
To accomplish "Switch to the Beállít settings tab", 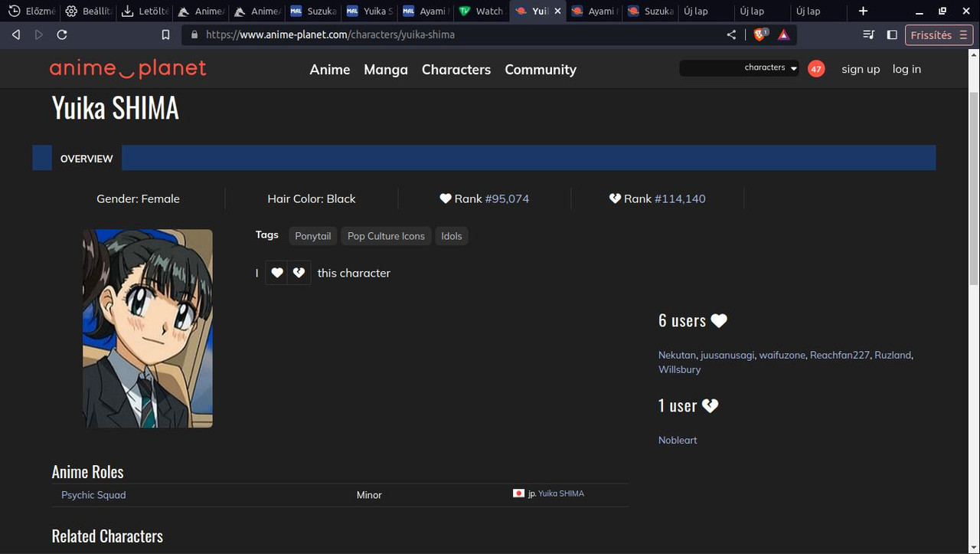I will [89, 11].
